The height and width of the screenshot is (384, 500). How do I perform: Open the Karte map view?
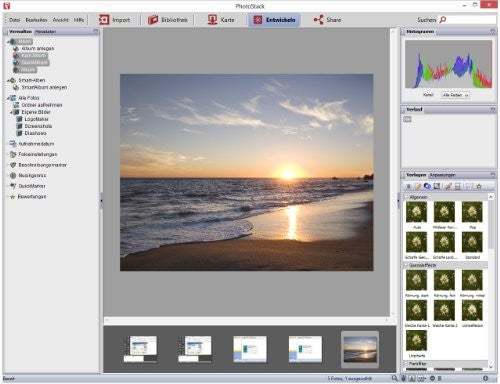(221, 20)
